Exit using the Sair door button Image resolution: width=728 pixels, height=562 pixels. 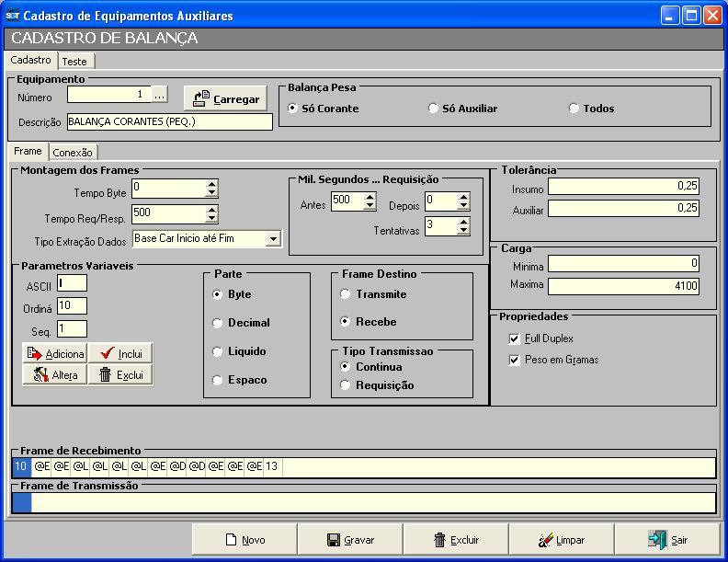click(666, 540)
